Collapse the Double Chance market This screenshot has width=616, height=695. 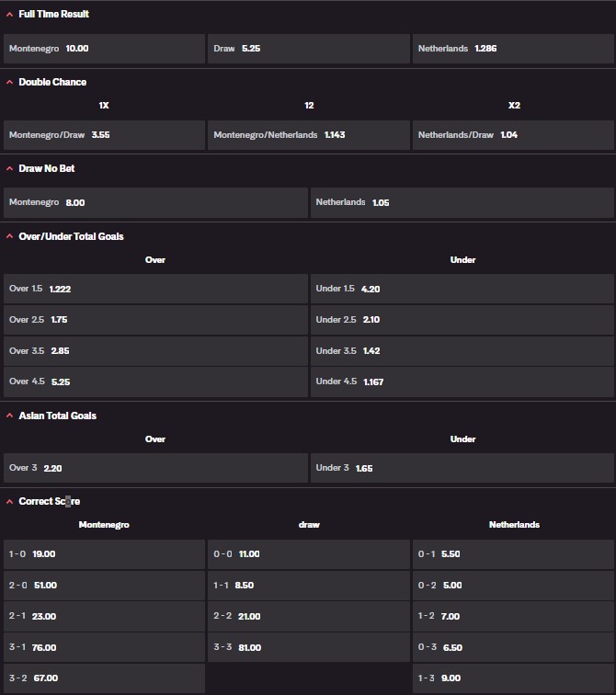[x=10, y=82]
